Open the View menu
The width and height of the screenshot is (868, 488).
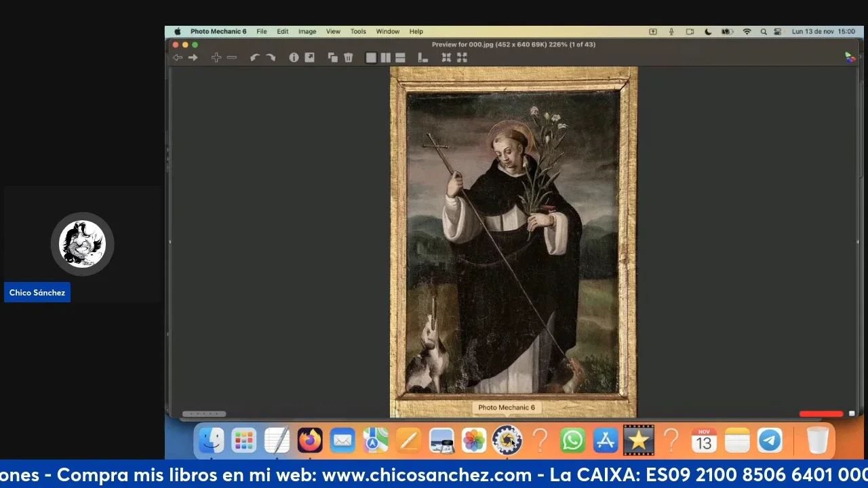pos(333,31)
